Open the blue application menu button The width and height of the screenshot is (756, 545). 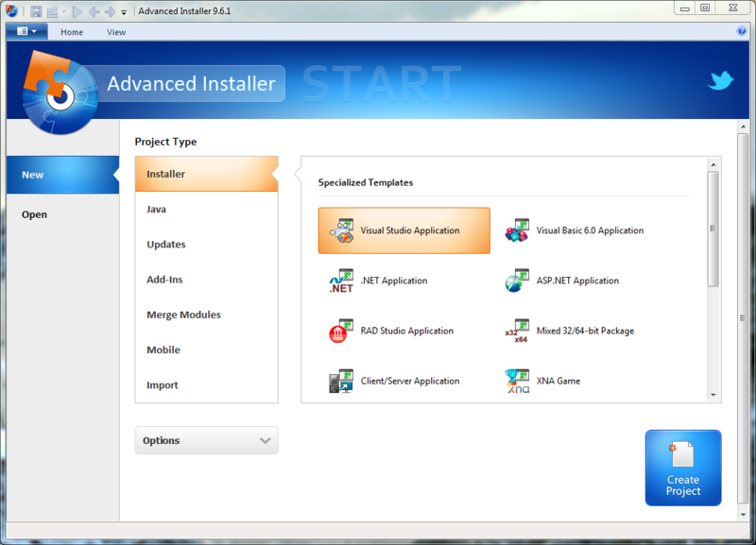(26, 31)
